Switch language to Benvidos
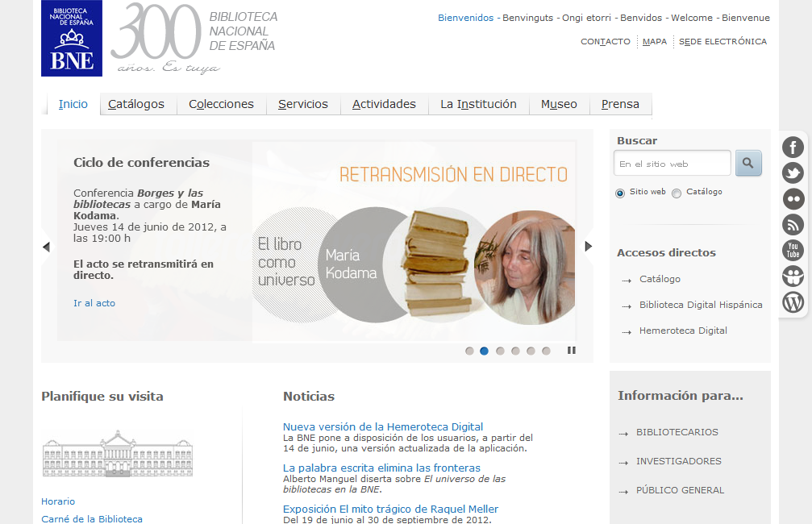Image resolution: width=812 pixels, height=524 pixels. coord(641,18)
